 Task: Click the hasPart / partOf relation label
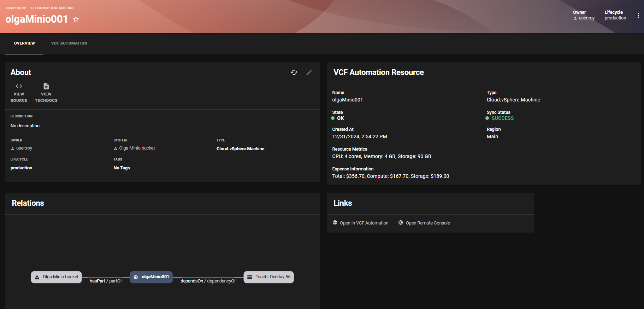pyautogui.click(x=106, y=281)
